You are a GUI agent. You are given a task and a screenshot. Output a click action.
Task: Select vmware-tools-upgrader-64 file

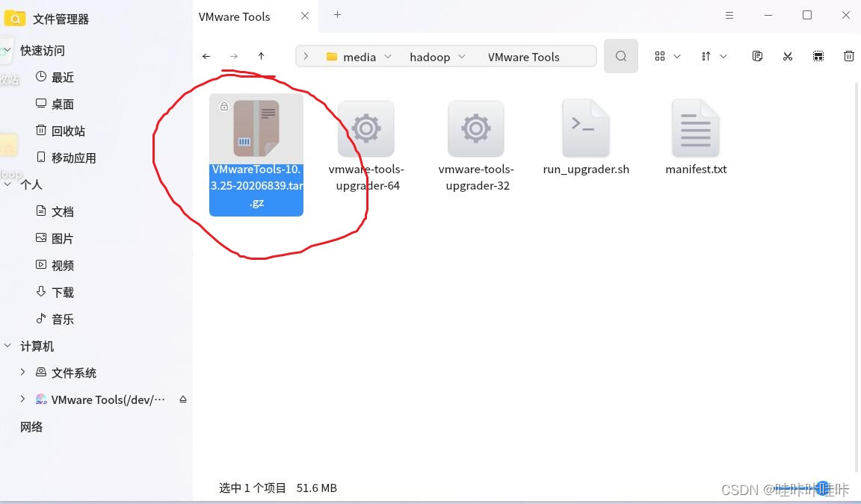366,146
